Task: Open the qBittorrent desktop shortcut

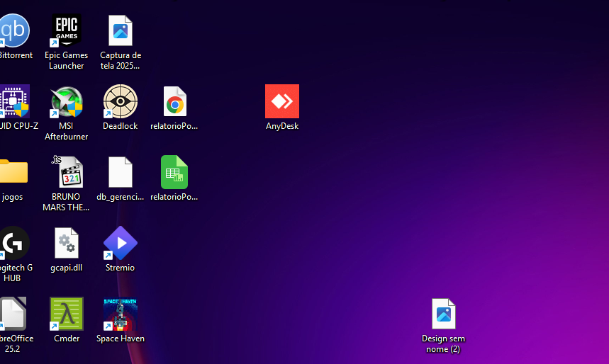Action: (x=13, y=31)
